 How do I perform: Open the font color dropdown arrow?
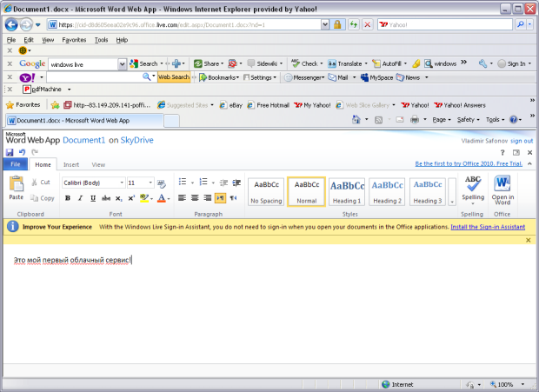point(169,199)
